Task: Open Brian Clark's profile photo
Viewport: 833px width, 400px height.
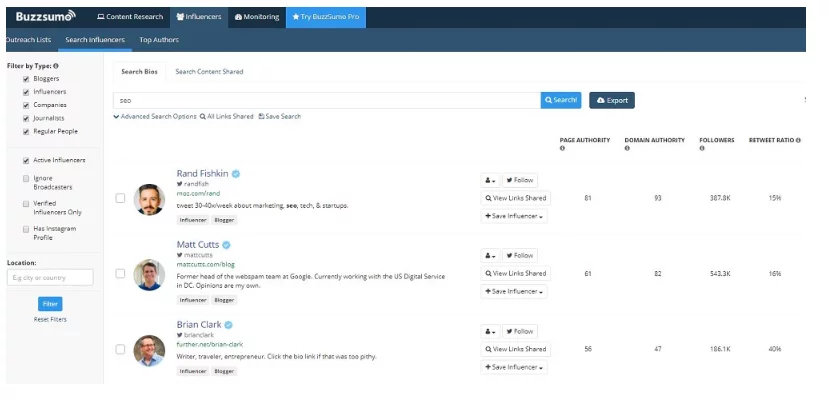Action: point(149,351)
